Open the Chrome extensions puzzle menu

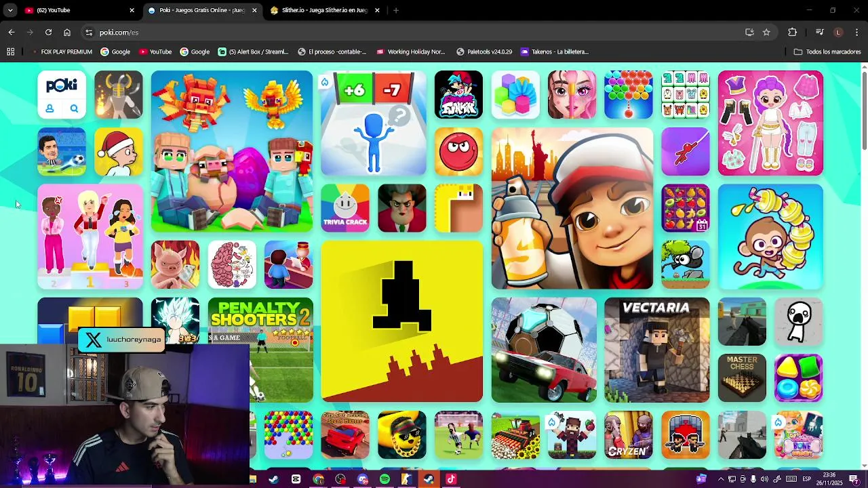(x=792, y=32)
